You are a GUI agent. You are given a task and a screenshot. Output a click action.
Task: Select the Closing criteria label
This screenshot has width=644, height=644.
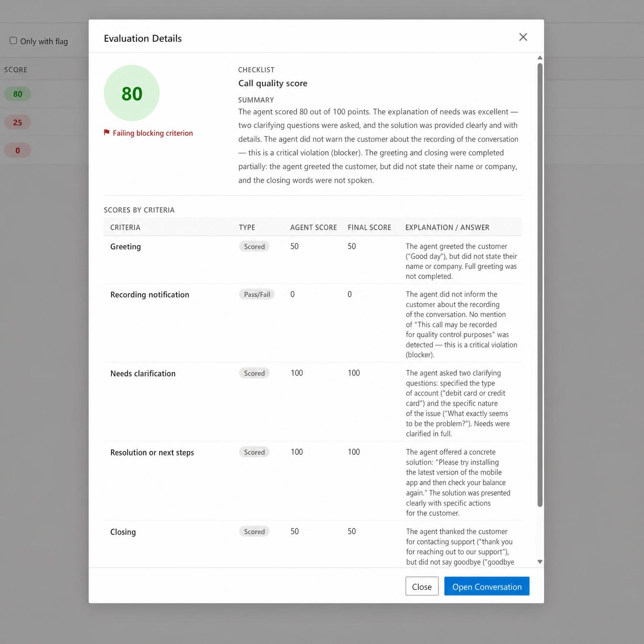point(123,532)
